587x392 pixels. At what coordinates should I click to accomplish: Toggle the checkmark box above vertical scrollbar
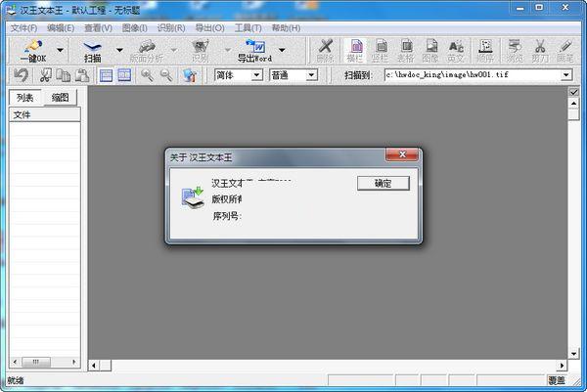[573, 92]
